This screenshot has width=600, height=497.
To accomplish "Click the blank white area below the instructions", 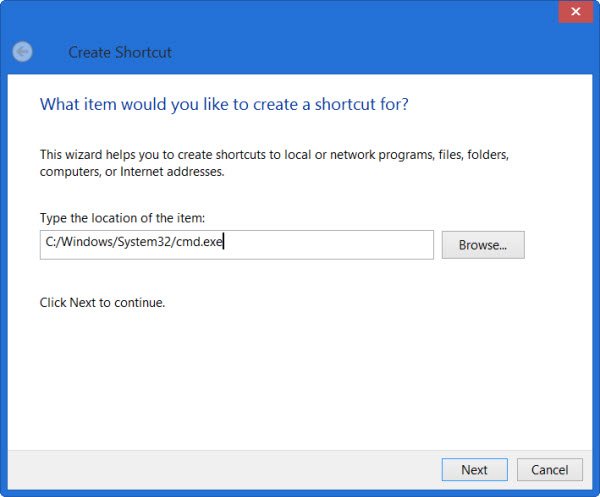I will [x=298, y=379].
